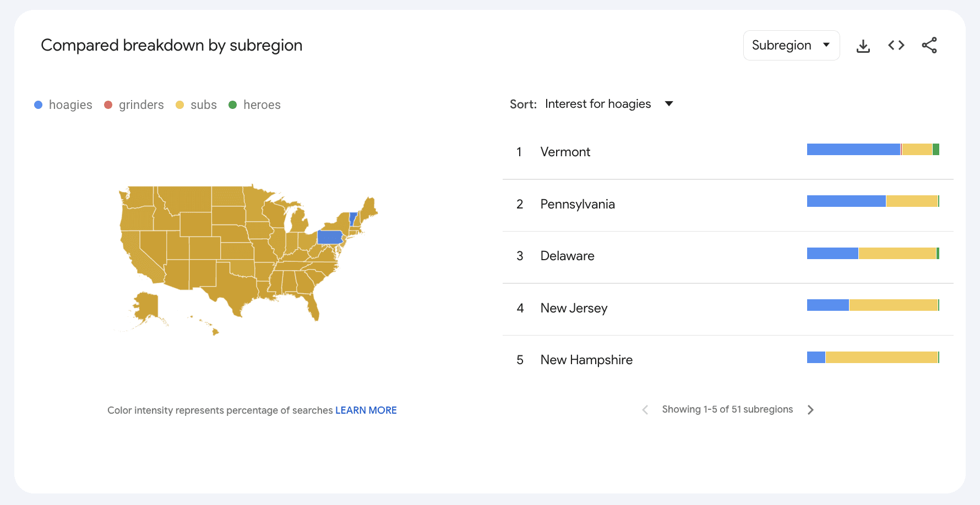
Task: Click the next page chevron arrow
Action: click(810, 409)
